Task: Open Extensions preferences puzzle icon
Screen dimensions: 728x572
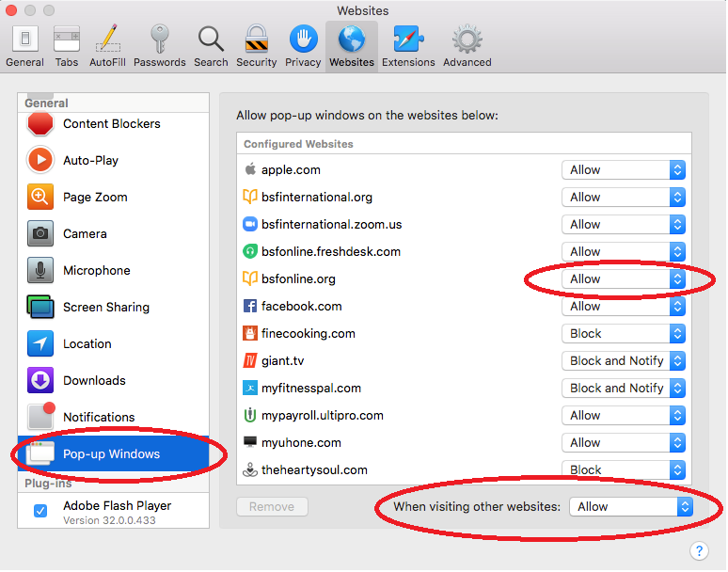Action: tap(408, 39)
